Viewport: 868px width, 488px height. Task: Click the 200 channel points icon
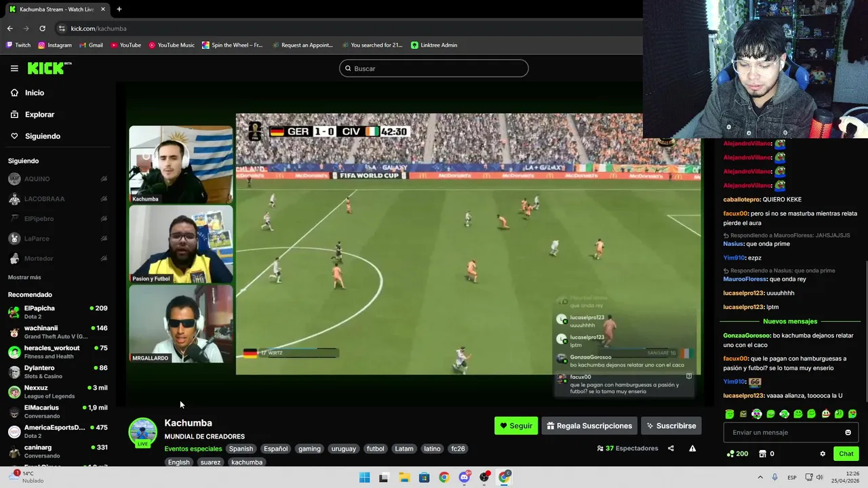(x=730, y=453)
